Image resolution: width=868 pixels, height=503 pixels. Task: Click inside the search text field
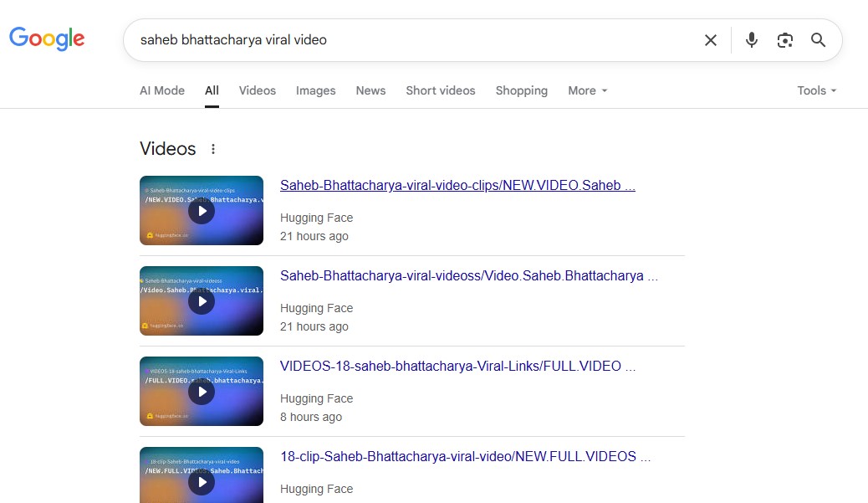point(410,40)
